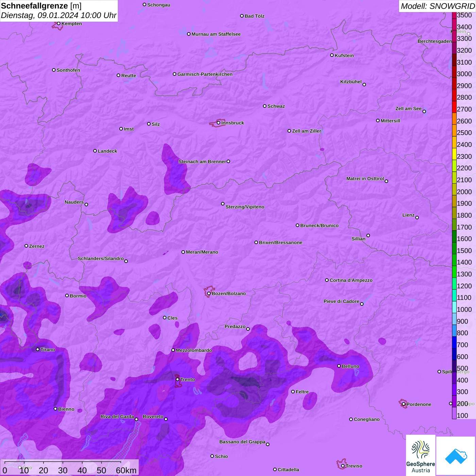This screenshot has width=476, height=476.
Task: Click the 'Zell am Ziller' label
Action: click(x=307, y=131)
